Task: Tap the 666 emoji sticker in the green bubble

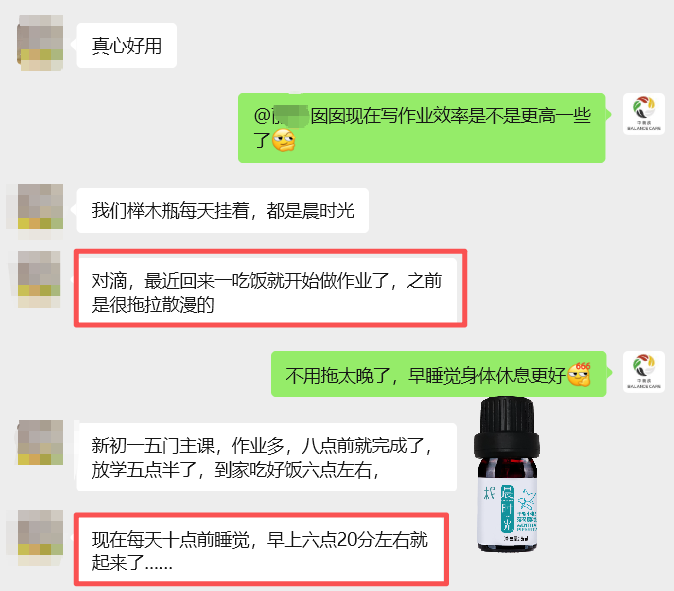Action: tap(579, 374)
